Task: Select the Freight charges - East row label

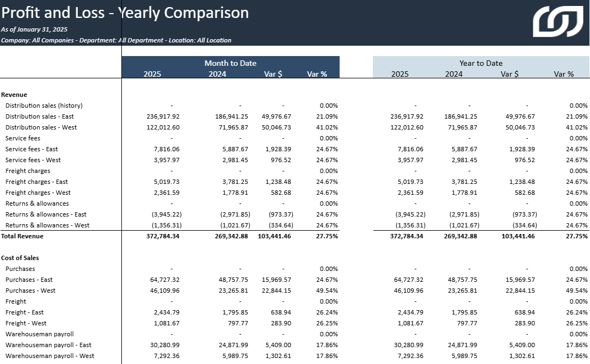Action: click(x=37, y=182)
